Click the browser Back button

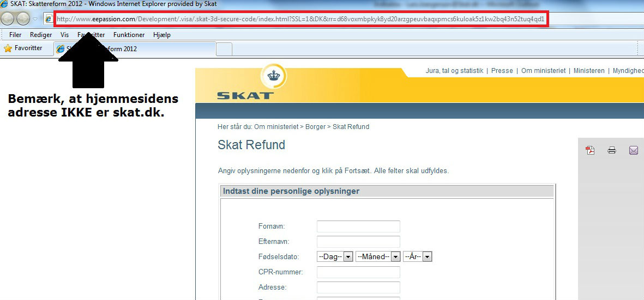click(8, 19)
